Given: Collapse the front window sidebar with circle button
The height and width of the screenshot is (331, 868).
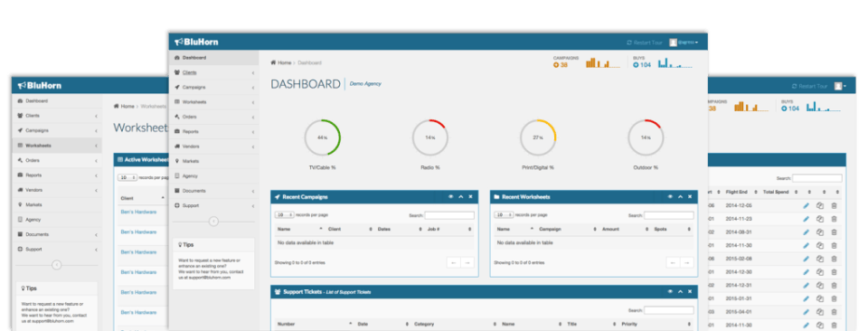Looking at the screenshot, I should point(213,222).
